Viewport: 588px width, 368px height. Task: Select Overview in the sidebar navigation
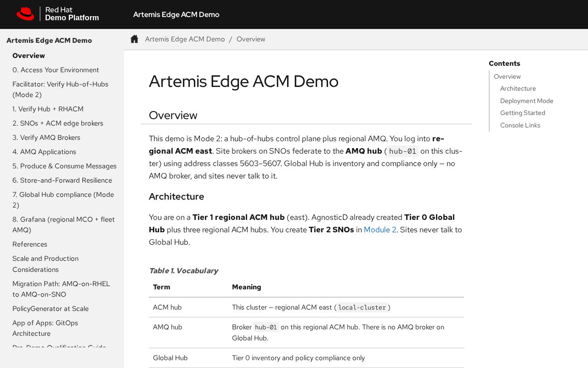[x=28, y=56]
